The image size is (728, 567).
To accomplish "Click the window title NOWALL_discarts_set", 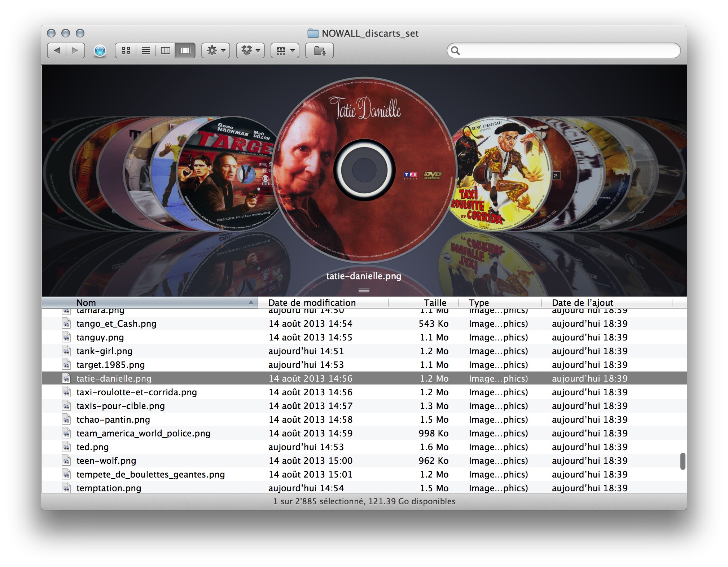I will pos(370,34).
